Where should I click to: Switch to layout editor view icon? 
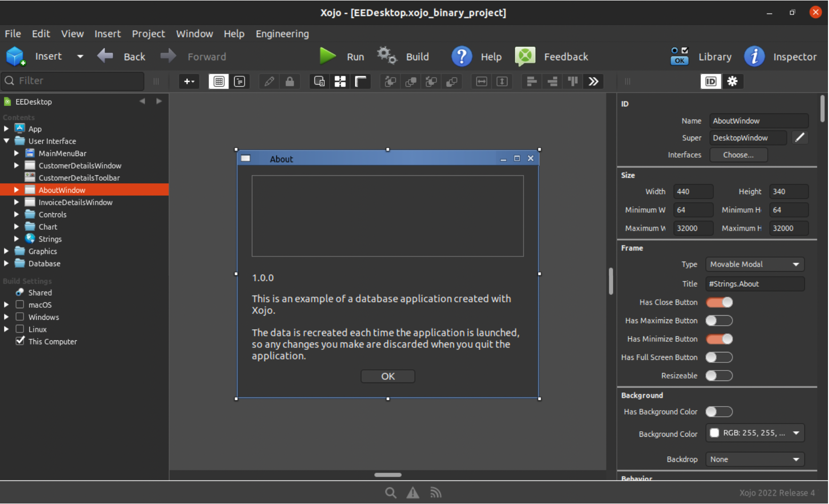coord(219,81)
